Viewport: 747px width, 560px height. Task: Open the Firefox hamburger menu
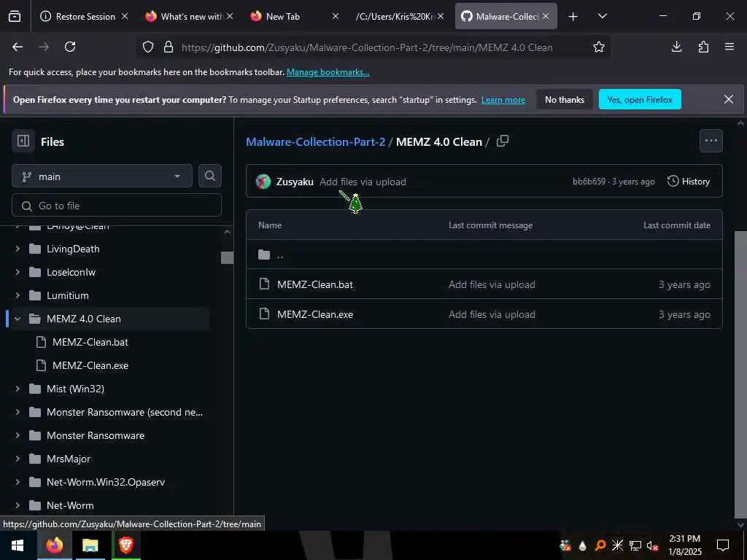click(x=729, y=47)
